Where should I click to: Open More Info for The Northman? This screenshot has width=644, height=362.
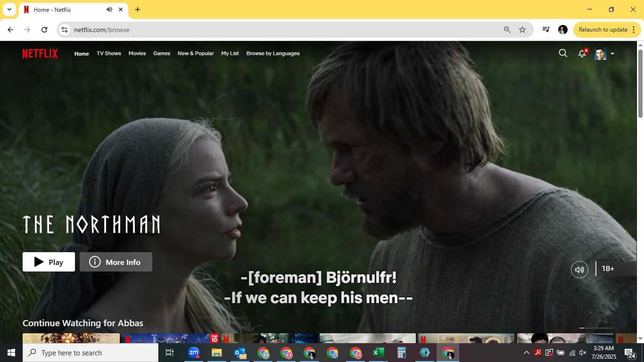[116, 262]
